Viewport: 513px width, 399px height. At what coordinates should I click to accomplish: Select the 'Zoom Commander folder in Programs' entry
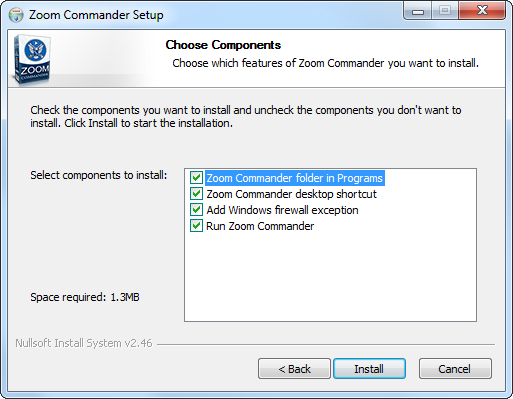(295, 178)
